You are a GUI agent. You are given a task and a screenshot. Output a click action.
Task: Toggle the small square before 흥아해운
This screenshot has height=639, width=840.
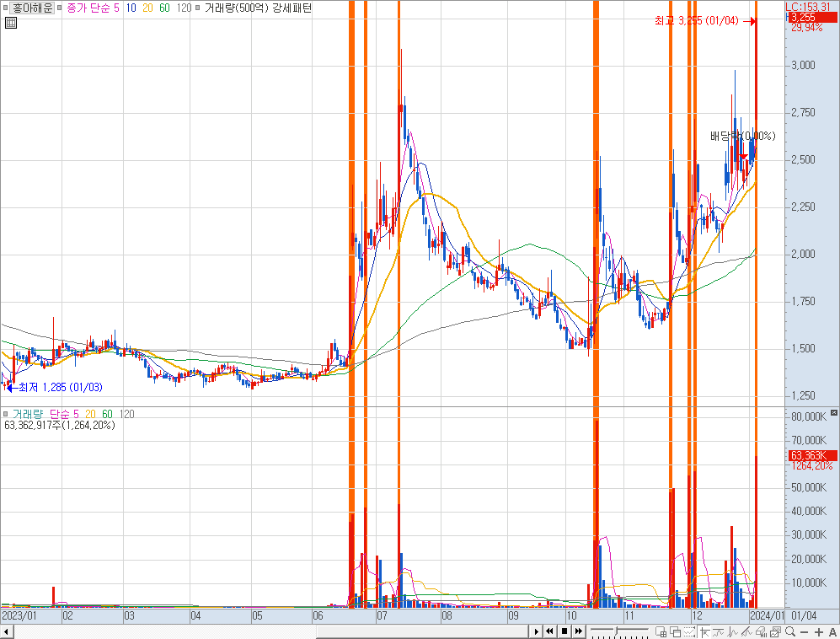click(x=5, y=8)
